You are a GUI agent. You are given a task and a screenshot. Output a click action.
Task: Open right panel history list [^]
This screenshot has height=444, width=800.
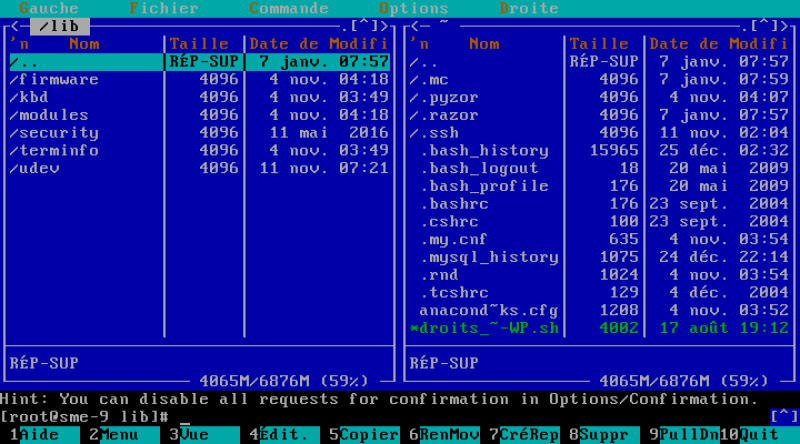[764, 26]
